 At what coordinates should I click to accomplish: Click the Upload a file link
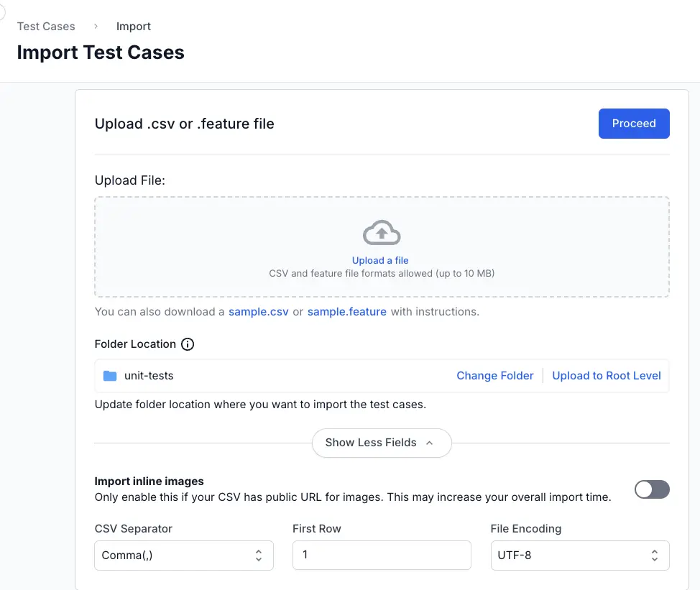(x=380, y=260)
